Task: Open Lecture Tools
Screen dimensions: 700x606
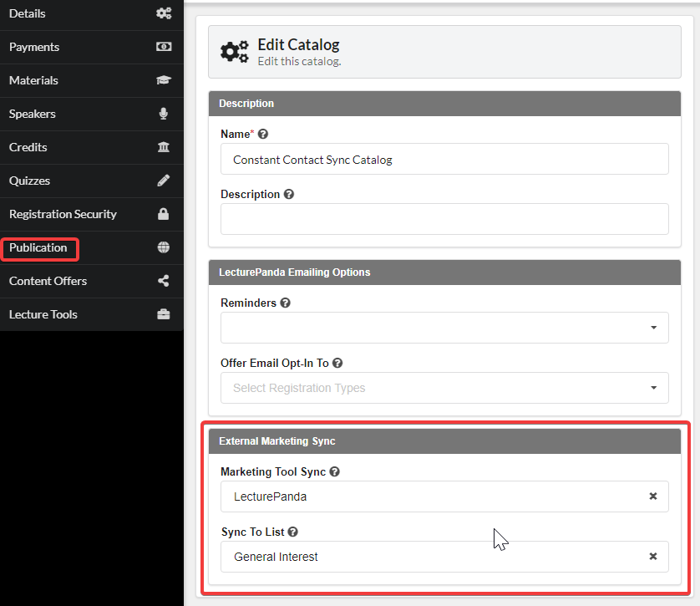Action: tap(92, 314)
